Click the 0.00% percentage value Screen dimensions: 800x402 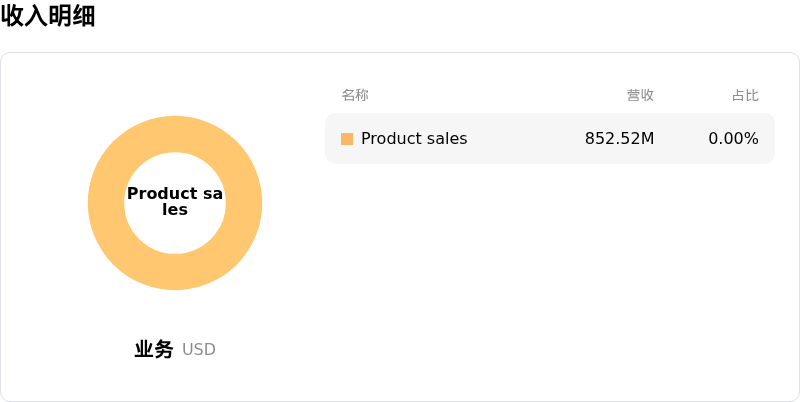(733, 139)
